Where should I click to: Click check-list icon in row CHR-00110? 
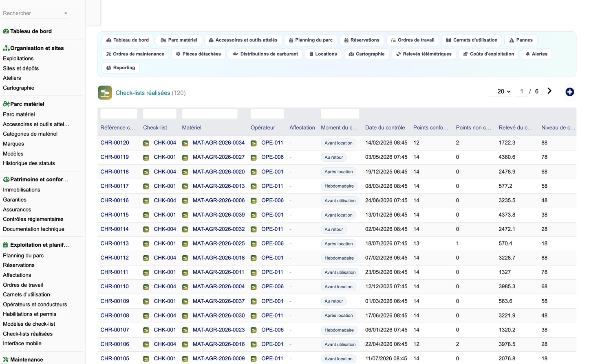[146, 287]
